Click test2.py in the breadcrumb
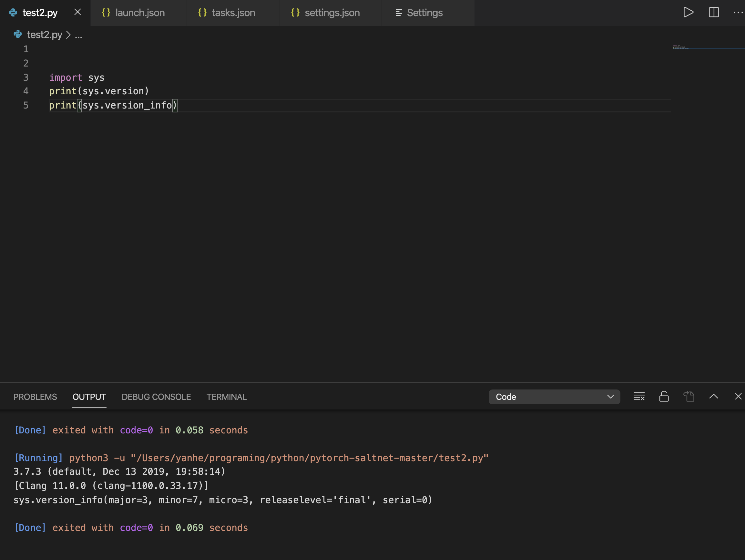 pos(45,35)
